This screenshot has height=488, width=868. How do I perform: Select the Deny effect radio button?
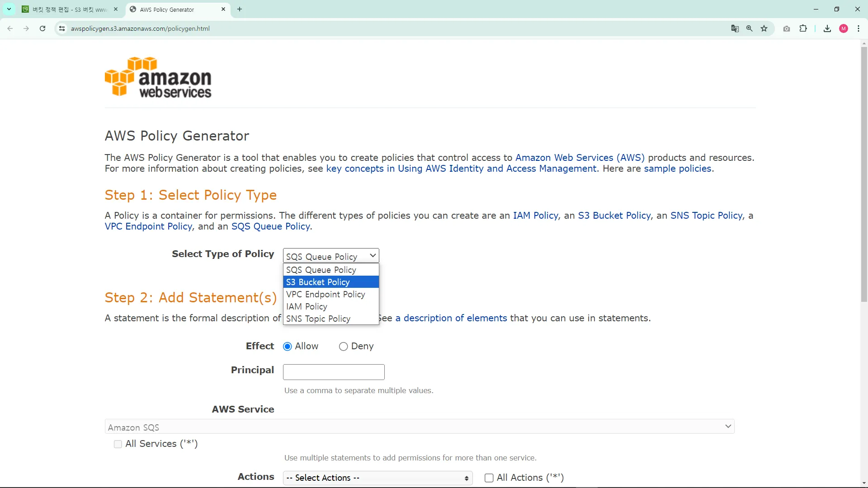click(344, 347)
